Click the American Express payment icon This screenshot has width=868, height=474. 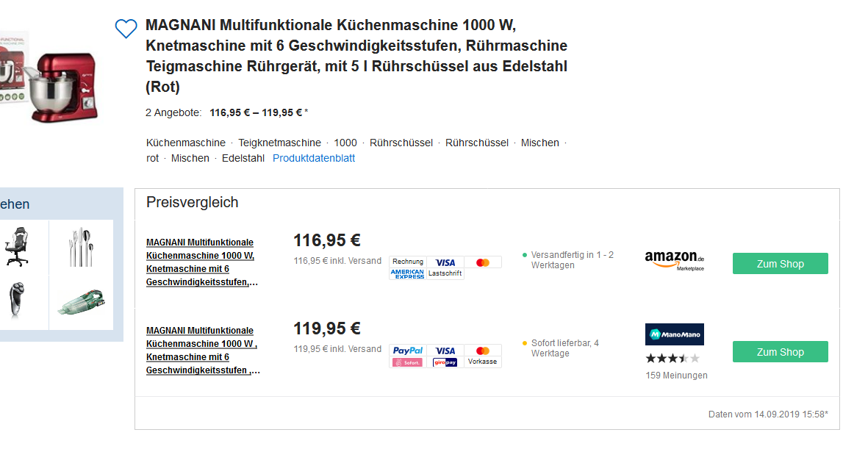[407, 274]
